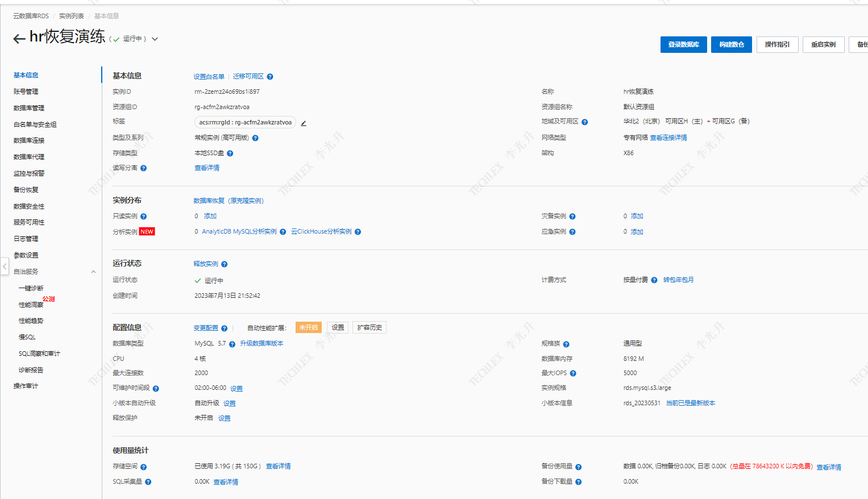Click help icon next to 备份下载量
Viewport: 868px width, 499px height.
pyautogui.click(x=578, y=482)
